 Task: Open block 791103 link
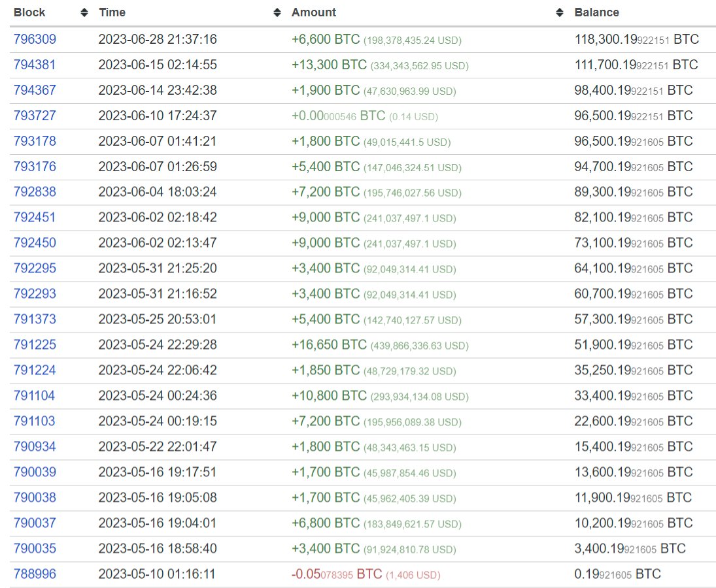[x=35, y=421]
